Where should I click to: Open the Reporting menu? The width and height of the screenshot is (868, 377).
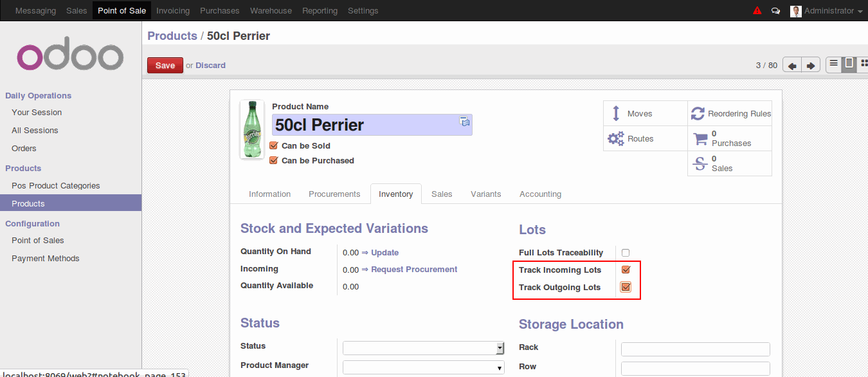(x=320, y=11)
